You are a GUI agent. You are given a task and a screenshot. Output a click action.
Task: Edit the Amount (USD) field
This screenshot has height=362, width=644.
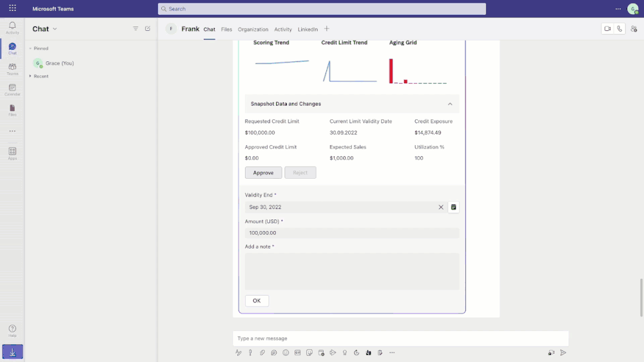click(x=352, y=233)
